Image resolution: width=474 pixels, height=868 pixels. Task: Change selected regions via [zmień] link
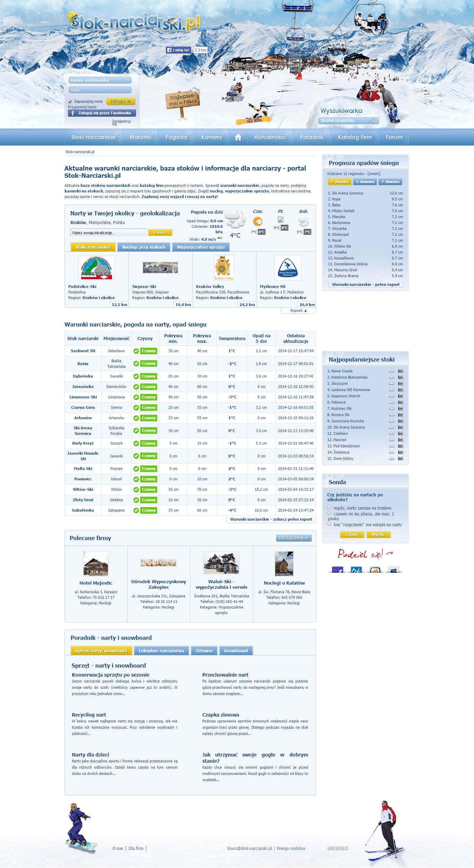(x=374, y=174)
